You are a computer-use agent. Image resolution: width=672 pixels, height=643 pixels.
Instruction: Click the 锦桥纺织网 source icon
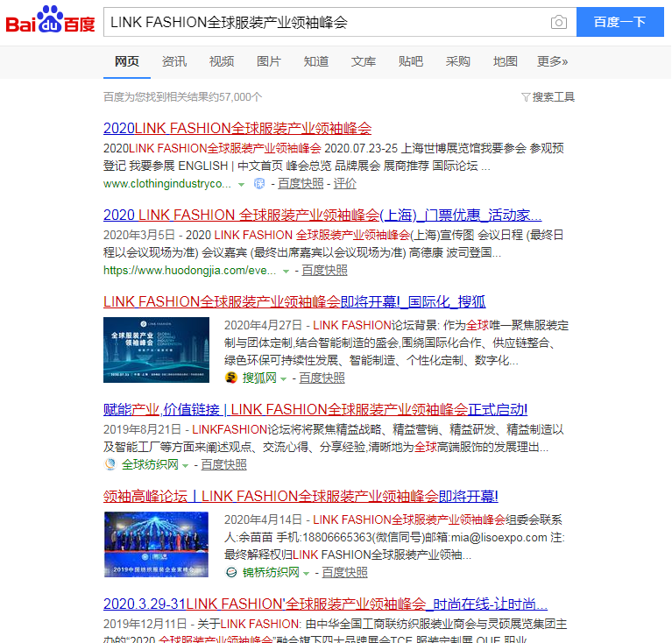tap(231, 572)
